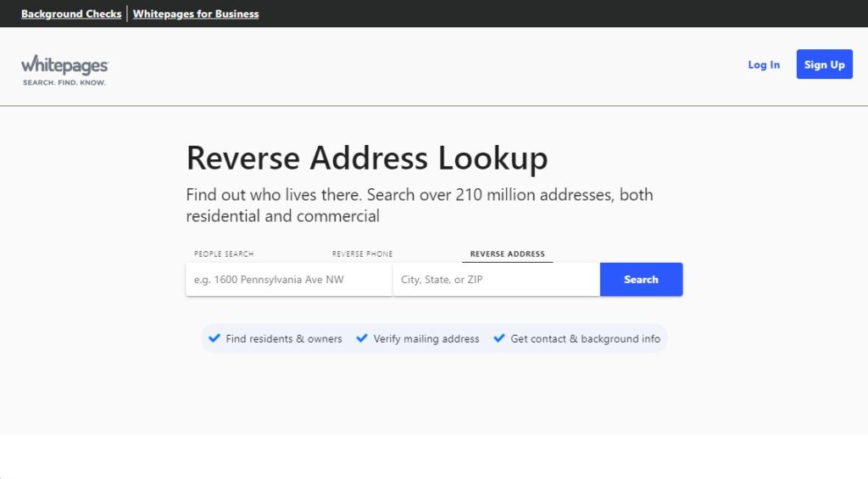Open Whitepages for Business link
This screenshot has width=868, height=479.
coord(196,14)
